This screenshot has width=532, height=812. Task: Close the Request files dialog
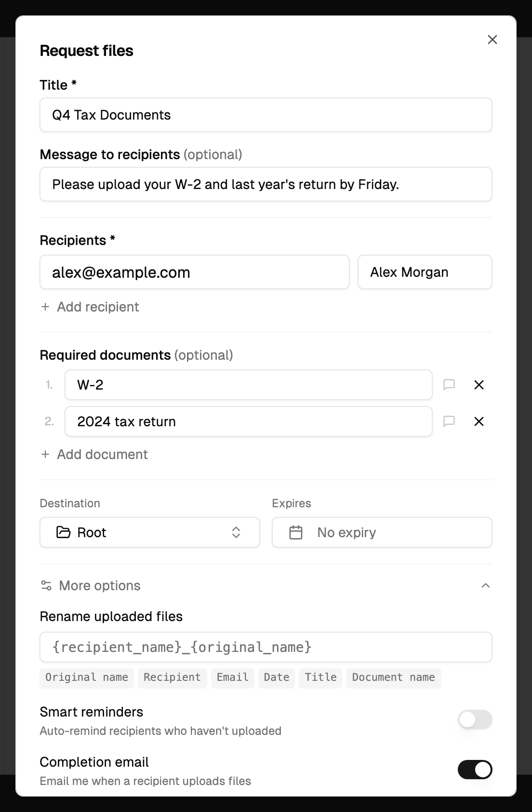492,40
